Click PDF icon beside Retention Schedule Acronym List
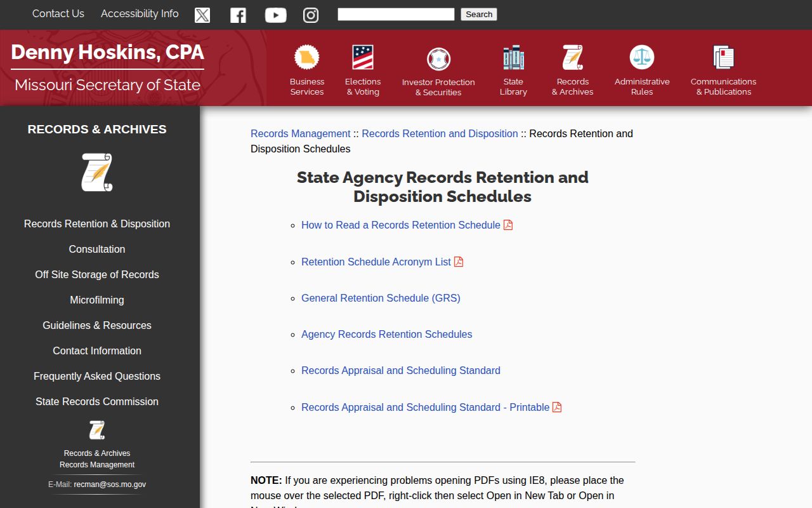Image resolution: width=812 pixels, height=508 pixels. tap(459, 262)
